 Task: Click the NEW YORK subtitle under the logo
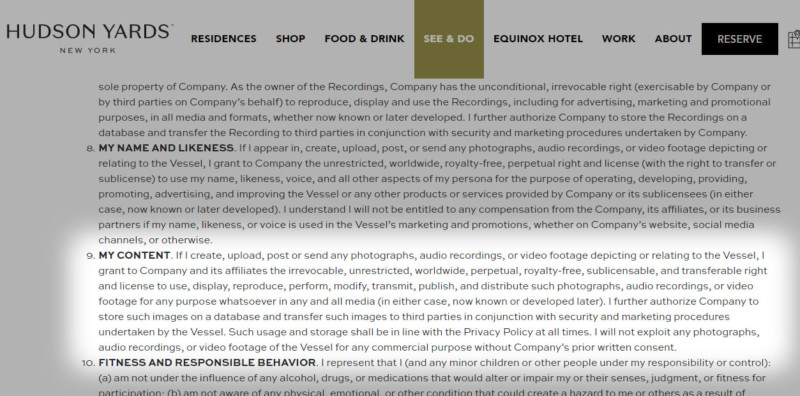(88, 51)
